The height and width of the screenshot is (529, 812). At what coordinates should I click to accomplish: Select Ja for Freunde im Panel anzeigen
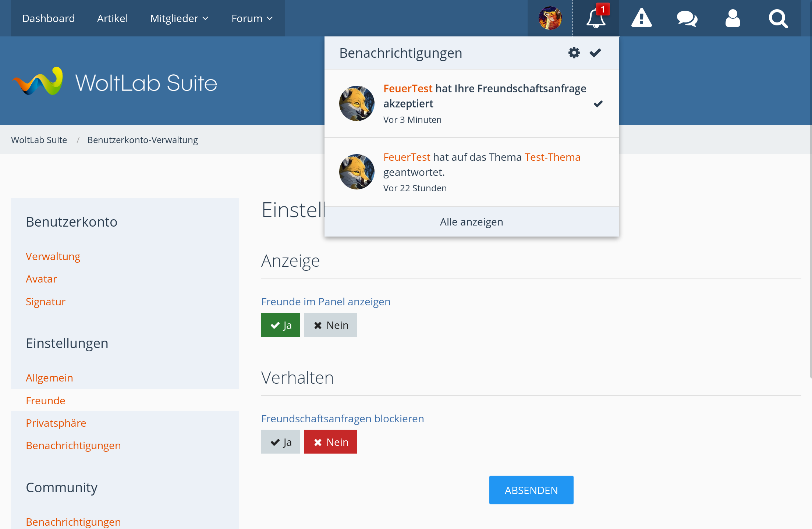(281, 325)
